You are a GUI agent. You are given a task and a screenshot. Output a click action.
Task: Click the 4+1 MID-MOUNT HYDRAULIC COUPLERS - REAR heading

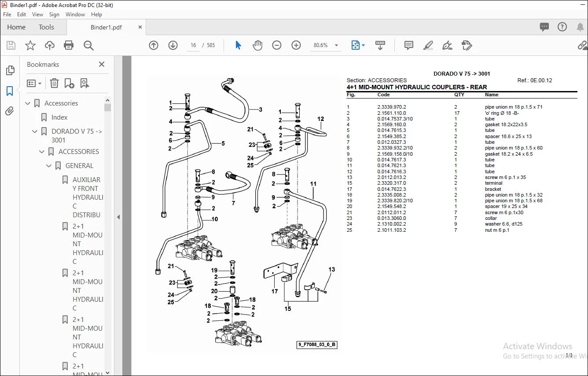click(x=417, y=87)
